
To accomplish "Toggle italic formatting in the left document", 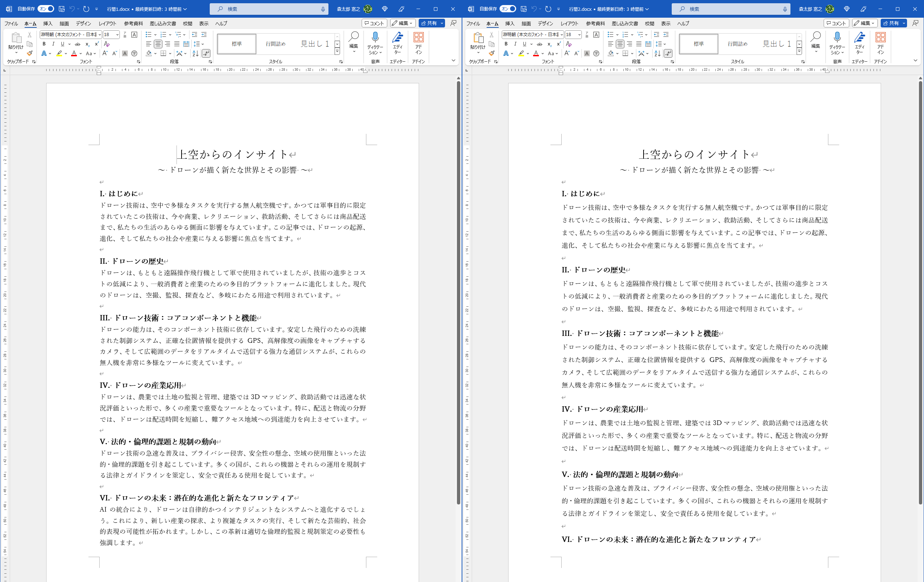I will [54, 44].
